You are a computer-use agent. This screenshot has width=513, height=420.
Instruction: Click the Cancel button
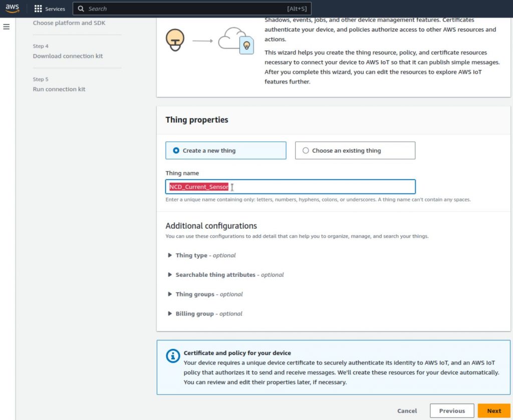tap(407, 410)
